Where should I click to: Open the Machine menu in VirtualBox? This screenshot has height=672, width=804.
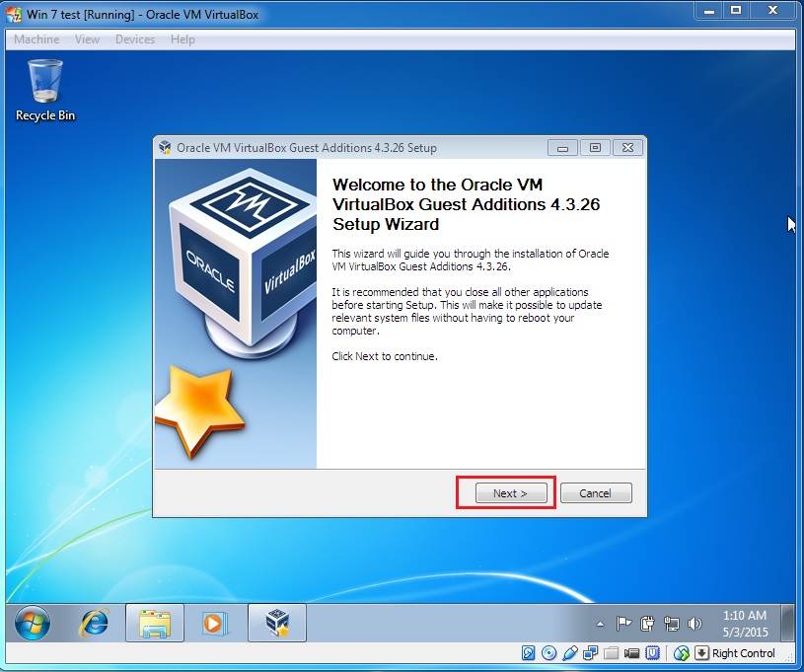(x=36, y=39)
